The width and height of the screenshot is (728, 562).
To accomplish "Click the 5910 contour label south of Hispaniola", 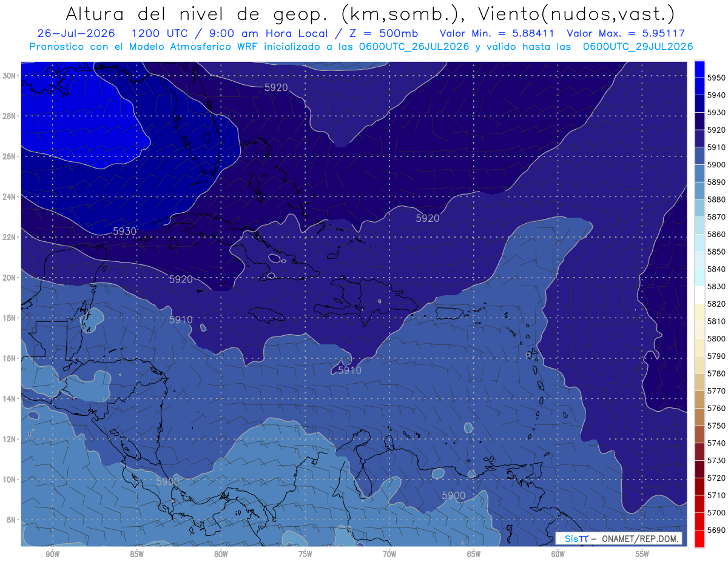I will click(x=350, y=370).
